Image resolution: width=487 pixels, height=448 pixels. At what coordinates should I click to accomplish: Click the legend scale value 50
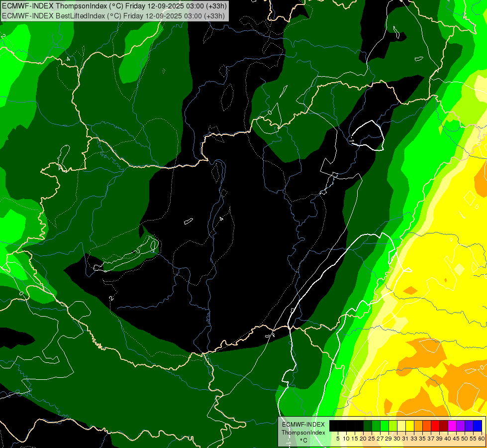pos(464,439)
